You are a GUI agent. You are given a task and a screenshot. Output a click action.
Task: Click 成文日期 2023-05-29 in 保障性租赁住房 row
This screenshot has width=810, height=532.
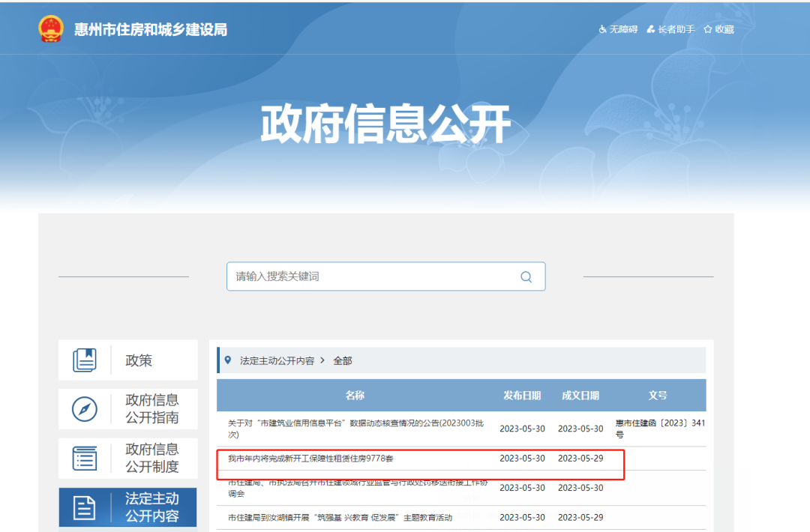(580, 459)
